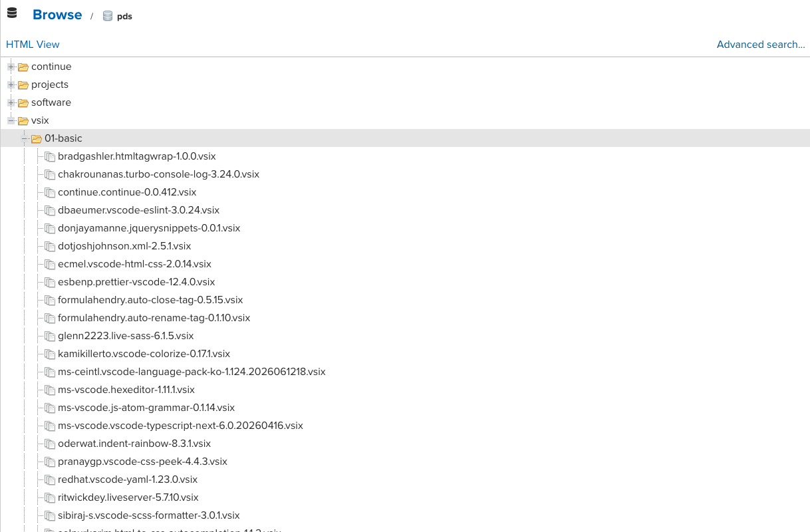The width and height of the screenshot is (810, 532).
Task: Select ms-ceintl.vscode-language-pack-ko-1.124.2026061218.vsix
Action: click(192, 372)
